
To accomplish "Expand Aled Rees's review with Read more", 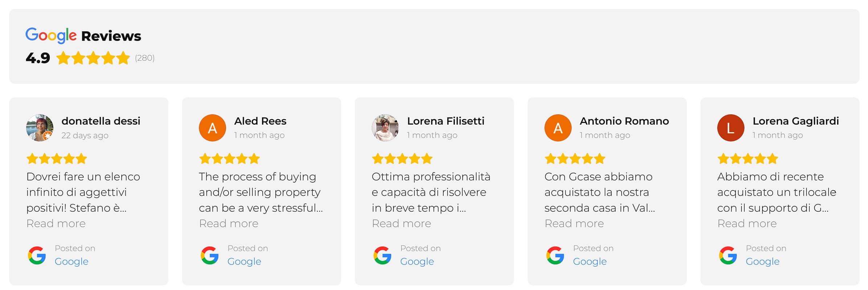I will [x=229, y=223].
